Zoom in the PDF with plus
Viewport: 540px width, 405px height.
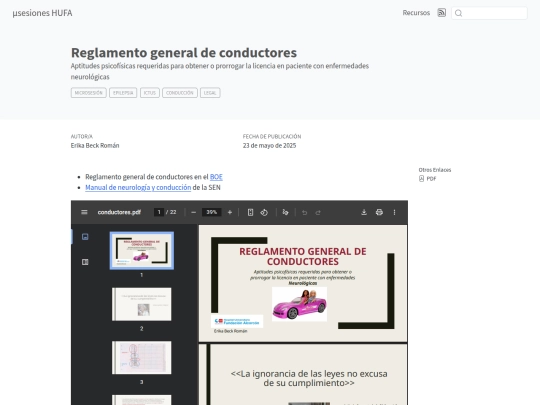click(x=230, y=212)
